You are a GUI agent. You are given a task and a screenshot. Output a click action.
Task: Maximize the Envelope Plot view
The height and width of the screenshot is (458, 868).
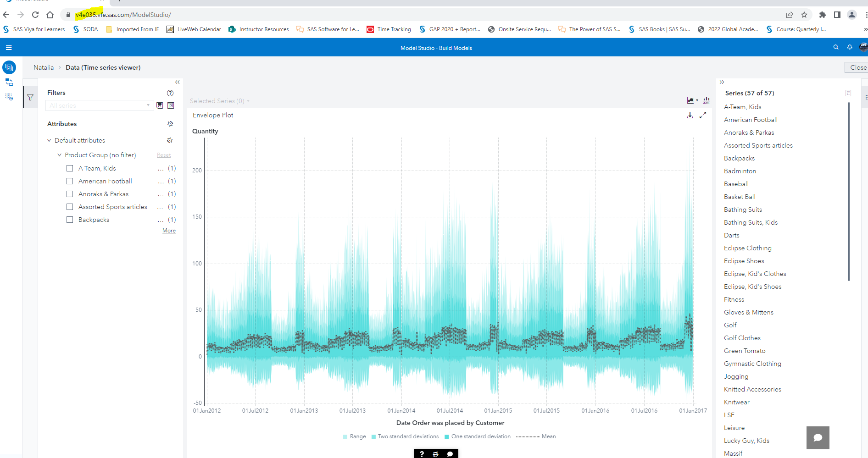click(703, 115)
